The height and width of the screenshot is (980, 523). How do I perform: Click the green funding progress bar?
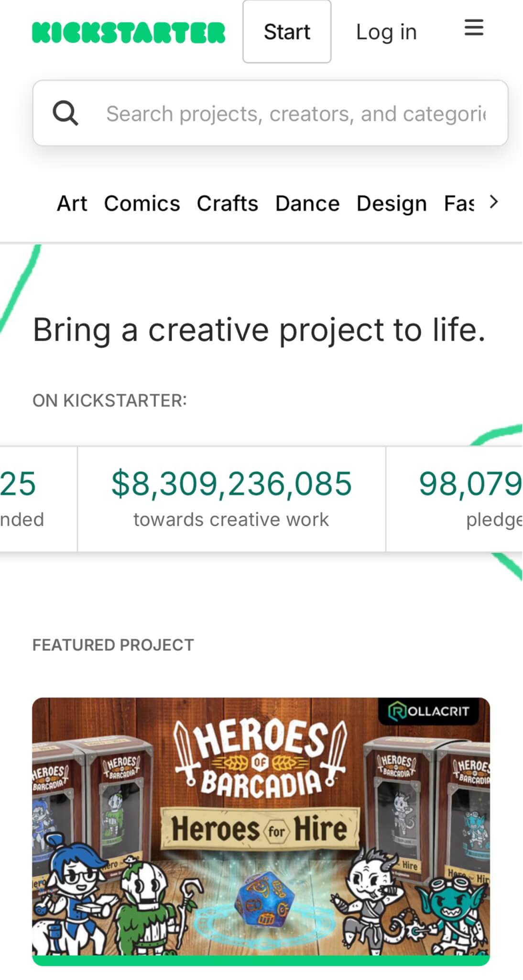(261, 960)
